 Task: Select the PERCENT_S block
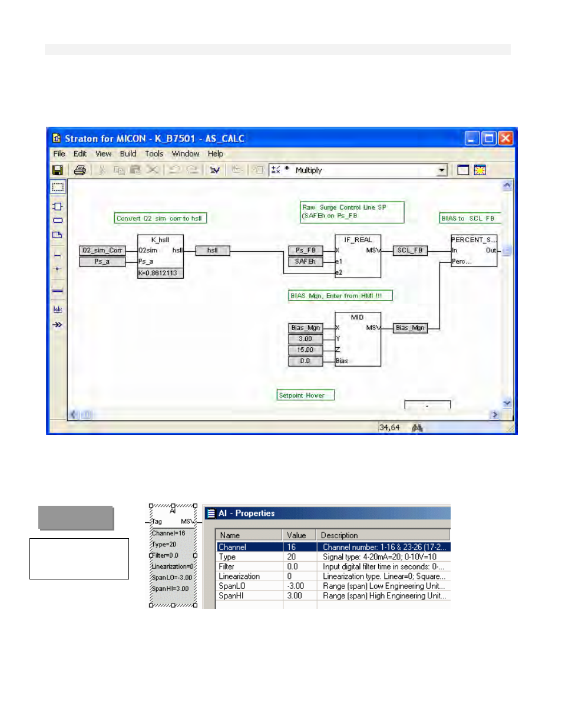tap(474, 251)
